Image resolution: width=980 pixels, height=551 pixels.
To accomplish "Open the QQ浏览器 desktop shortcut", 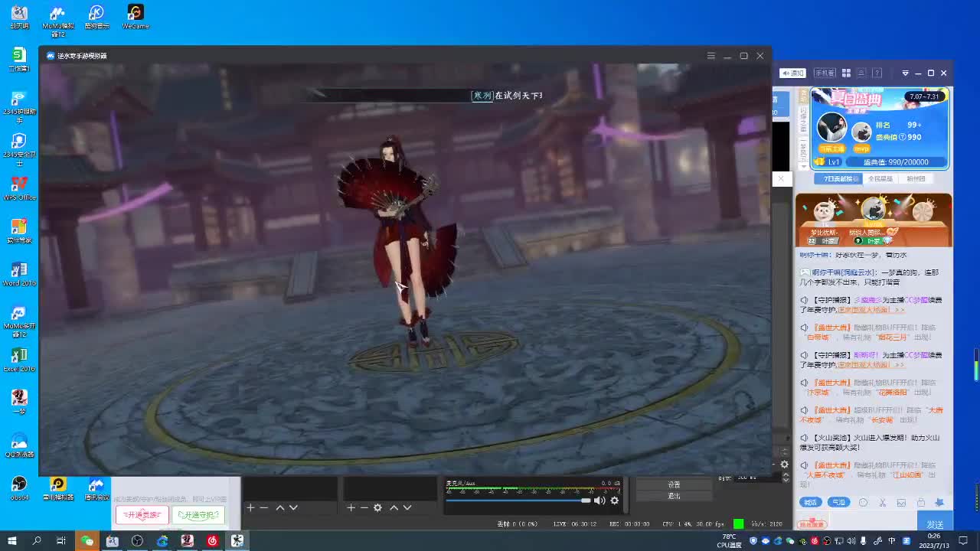I will (x=19, y=445).
